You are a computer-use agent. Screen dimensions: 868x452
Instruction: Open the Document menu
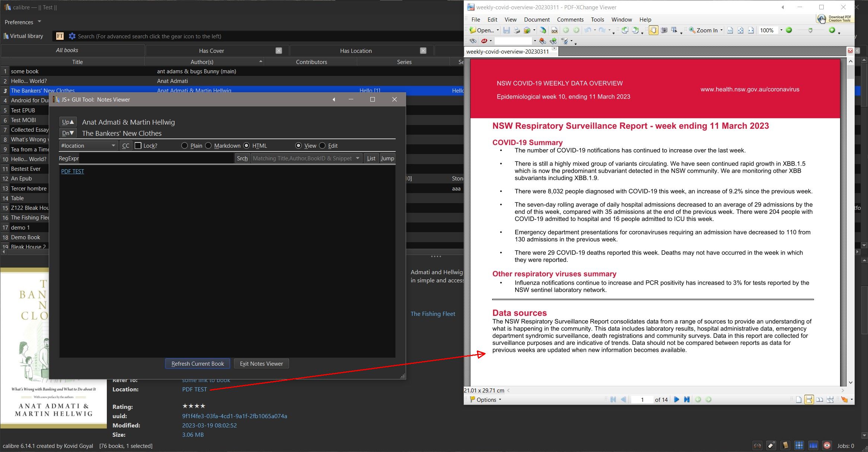[x=536, y=20]
